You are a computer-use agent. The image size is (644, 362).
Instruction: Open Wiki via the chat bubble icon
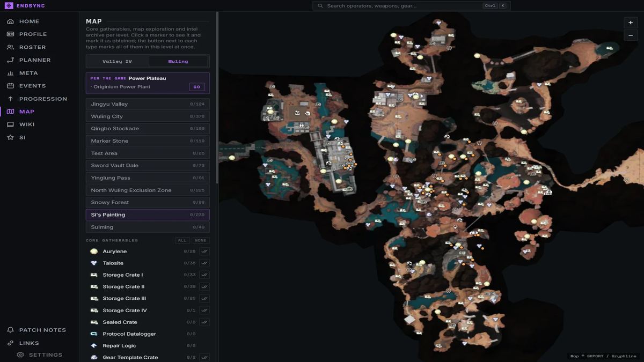coord(10,124)
